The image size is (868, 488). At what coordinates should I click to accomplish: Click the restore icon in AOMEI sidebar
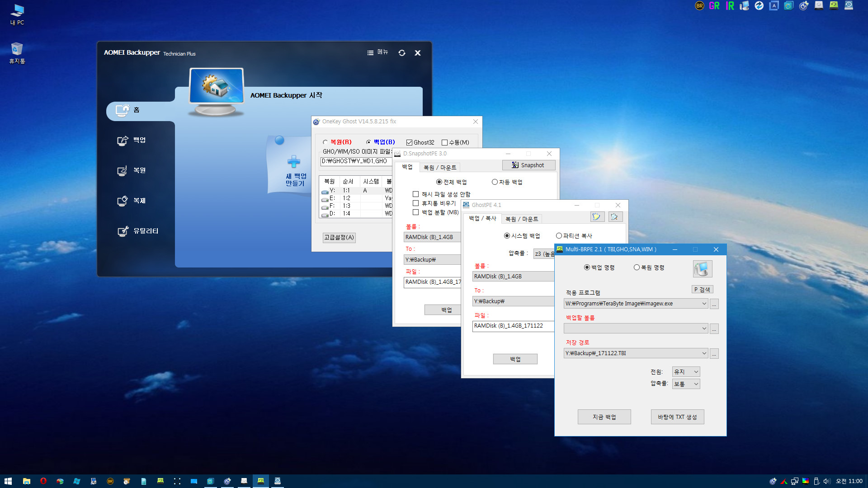point(123,171)
